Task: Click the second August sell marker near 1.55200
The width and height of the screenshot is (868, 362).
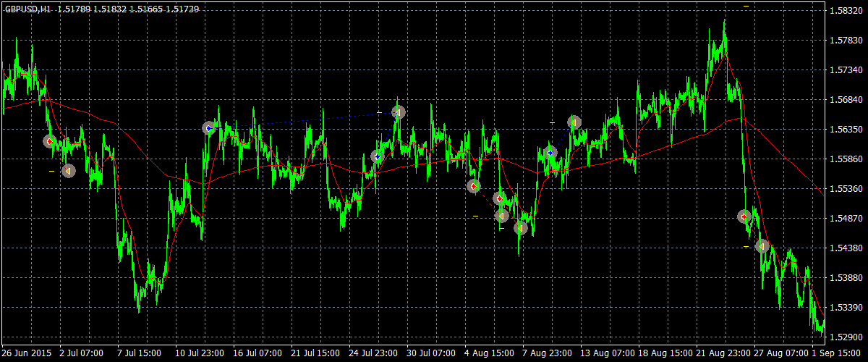Action: (499, 198)
